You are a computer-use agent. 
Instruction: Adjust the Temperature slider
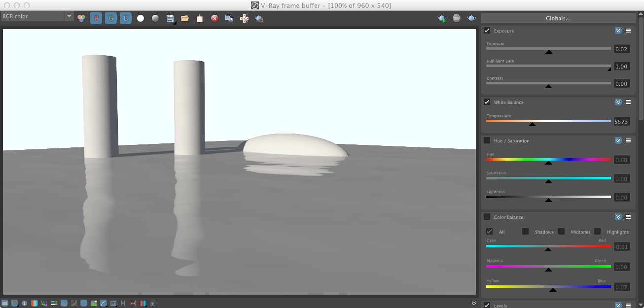(548, 122)
